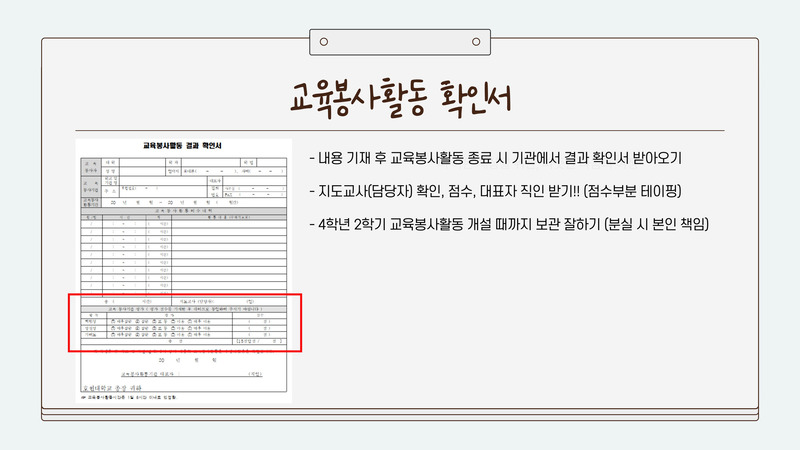Select the heading 교육봉사활동 확인서
The width and height of the screenshot is (800, 450).
[401, 98]
